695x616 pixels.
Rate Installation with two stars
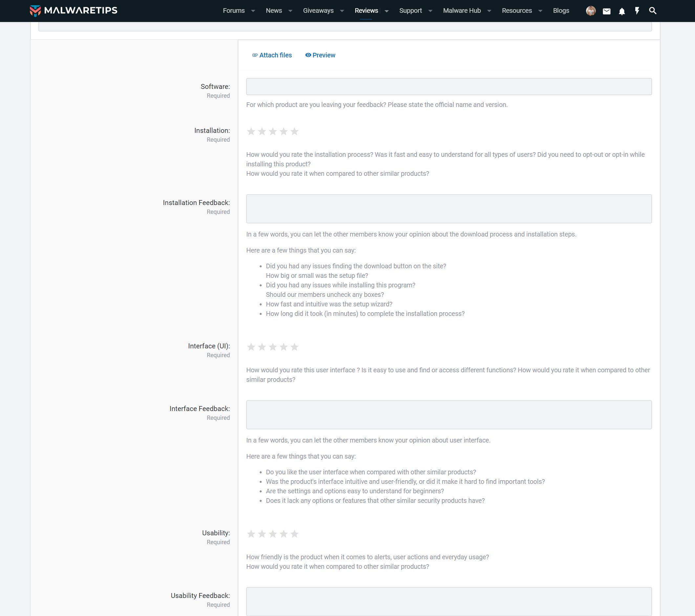[x=262, y=132]
